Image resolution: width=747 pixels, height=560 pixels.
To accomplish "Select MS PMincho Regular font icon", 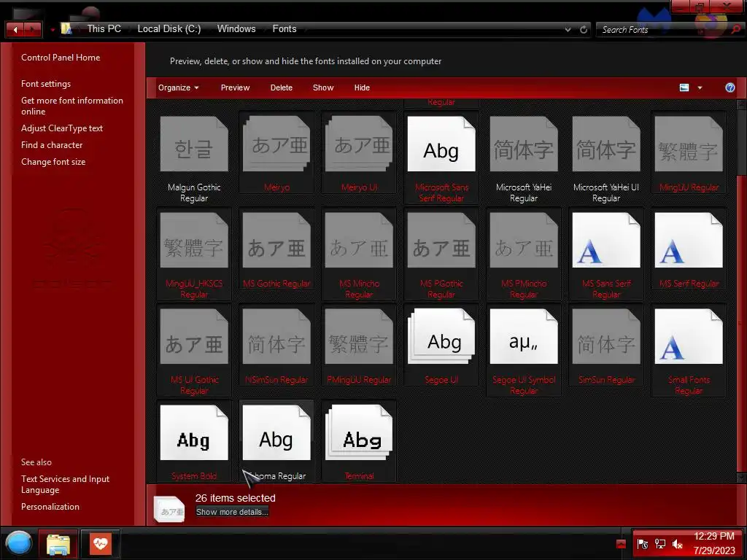I will click(x=524, y=241).
